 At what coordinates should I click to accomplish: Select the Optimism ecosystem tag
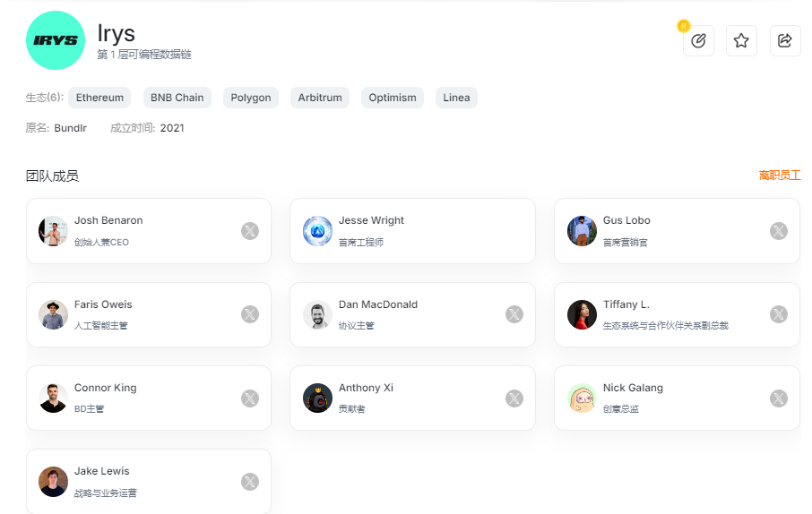tap(393, 98)
